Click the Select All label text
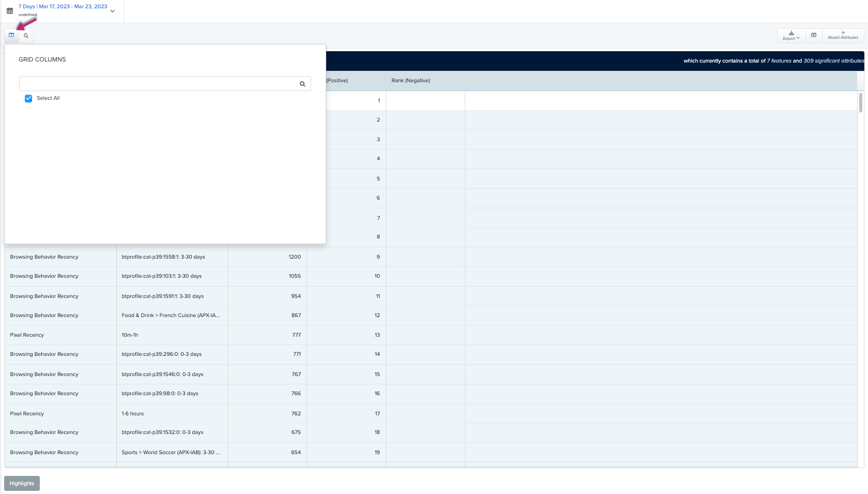The height and width of the screenshot is (494, 868). [48, 98]
